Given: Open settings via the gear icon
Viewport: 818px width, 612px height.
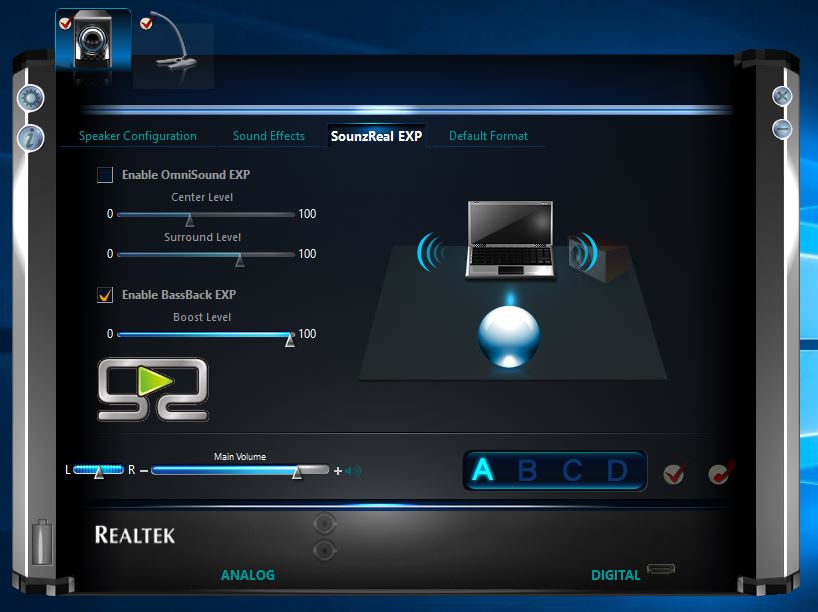Looking at the screenshot, I should [x=31, y=98].
